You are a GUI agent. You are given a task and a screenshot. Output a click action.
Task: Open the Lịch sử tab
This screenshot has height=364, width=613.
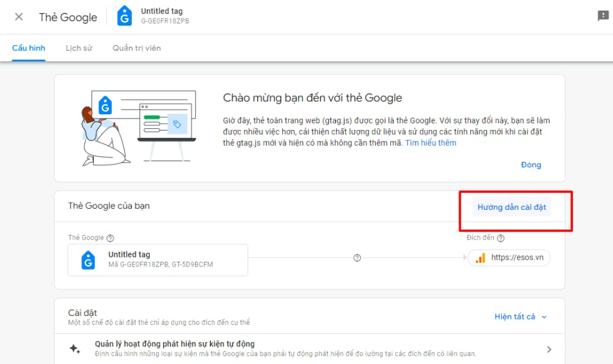pyautogui.click(x=79, y=48)
